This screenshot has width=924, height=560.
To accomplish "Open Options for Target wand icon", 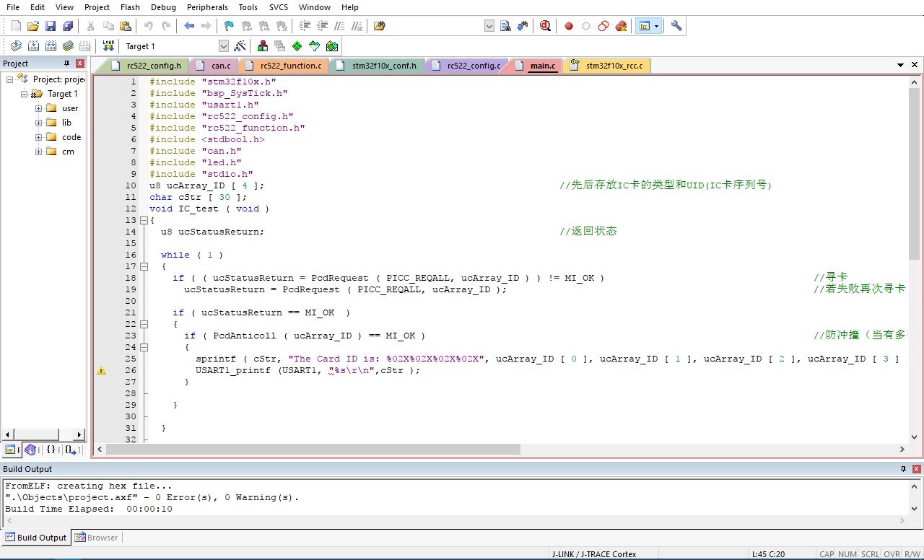I will pos(240,45).
